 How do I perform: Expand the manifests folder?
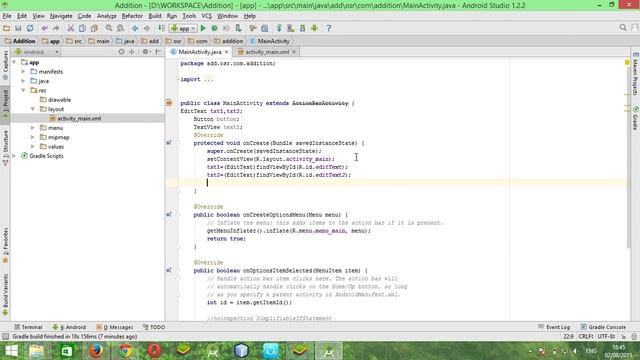[x=23, y=72]
